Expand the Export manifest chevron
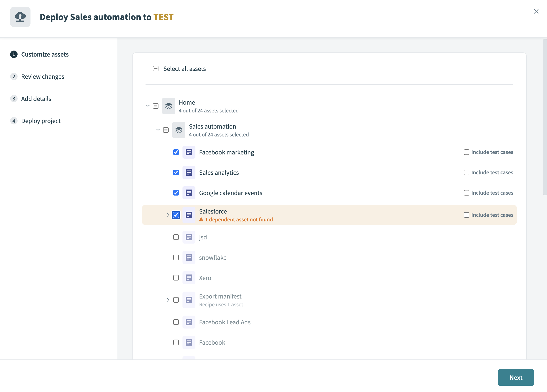 coord(168,300)
